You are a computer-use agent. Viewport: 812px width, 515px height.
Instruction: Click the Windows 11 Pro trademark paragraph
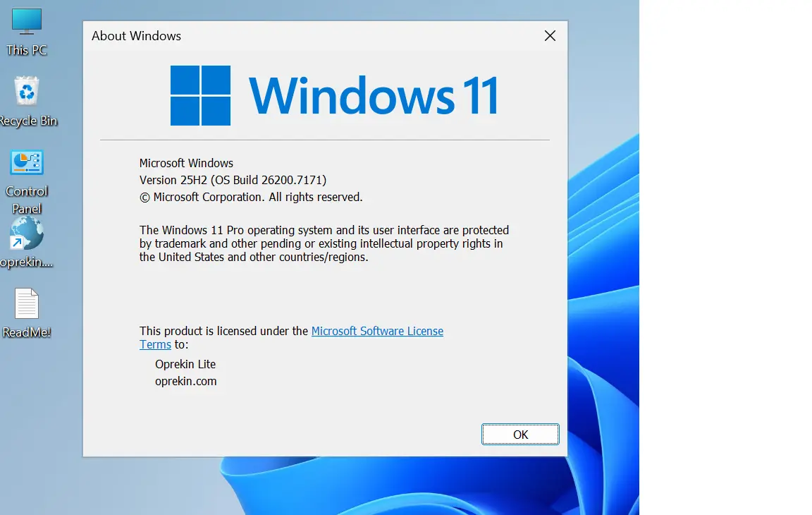click(x=324, y=243)
